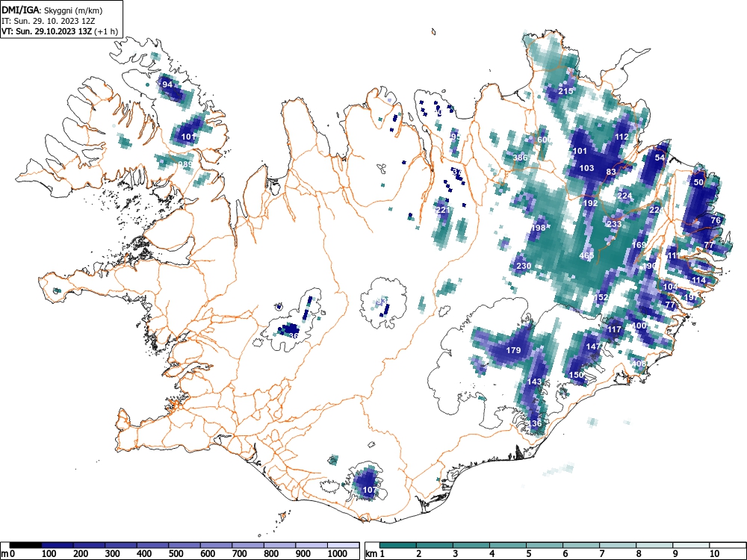Image resolution: width=747 pixels, height=560 pixels.
Task: Click the 1000 label on the m legend
Action: (338, 554)
